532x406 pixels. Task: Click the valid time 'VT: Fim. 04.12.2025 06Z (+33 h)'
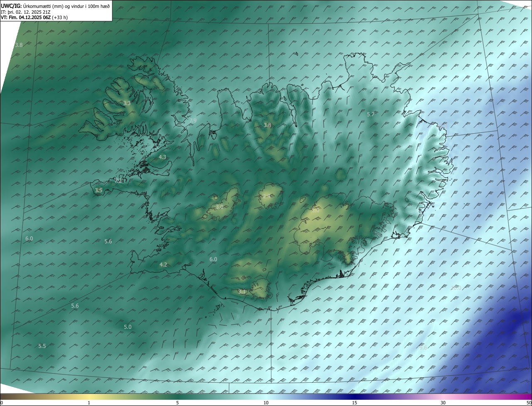(34, 17)
